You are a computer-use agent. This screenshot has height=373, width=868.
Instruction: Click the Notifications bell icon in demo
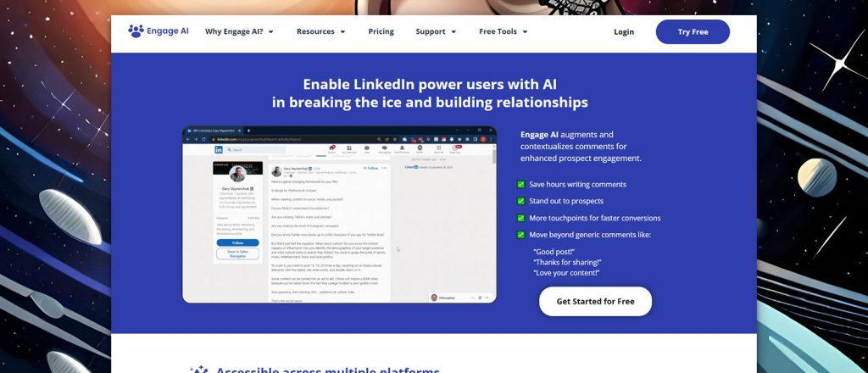point(402,149)
